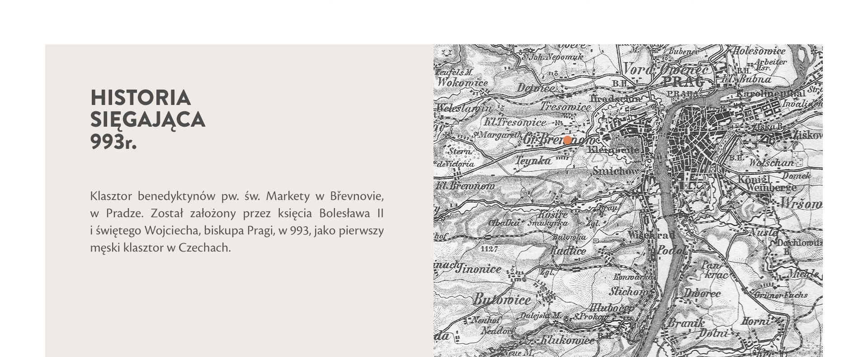The width and height of the screenshot is (868, 357).
Task: Click the "Jinonice" label on the map
Action: [x=479, y=268]
